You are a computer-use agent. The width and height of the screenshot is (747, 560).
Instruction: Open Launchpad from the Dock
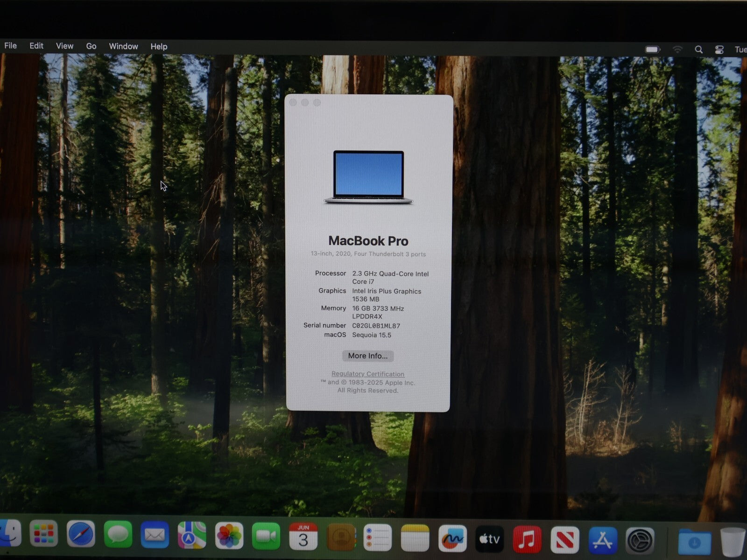43,533
